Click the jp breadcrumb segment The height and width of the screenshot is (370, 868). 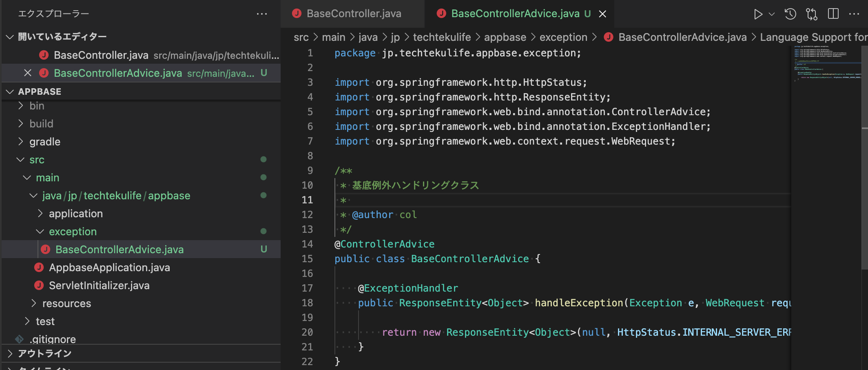pyautogui.click(x=395, y=37)
